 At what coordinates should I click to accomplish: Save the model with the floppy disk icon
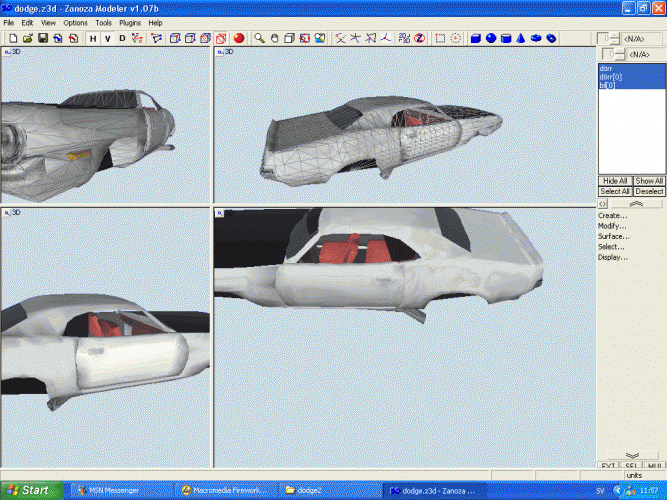coord(43,38)
